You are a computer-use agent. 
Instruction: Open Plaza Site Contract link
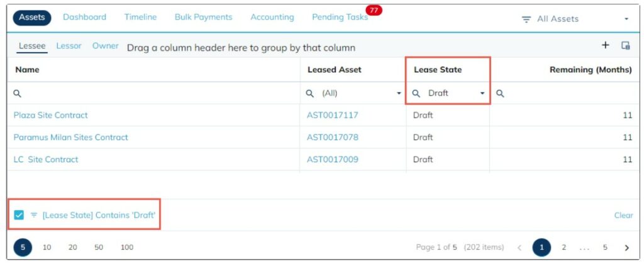[51, 115]
